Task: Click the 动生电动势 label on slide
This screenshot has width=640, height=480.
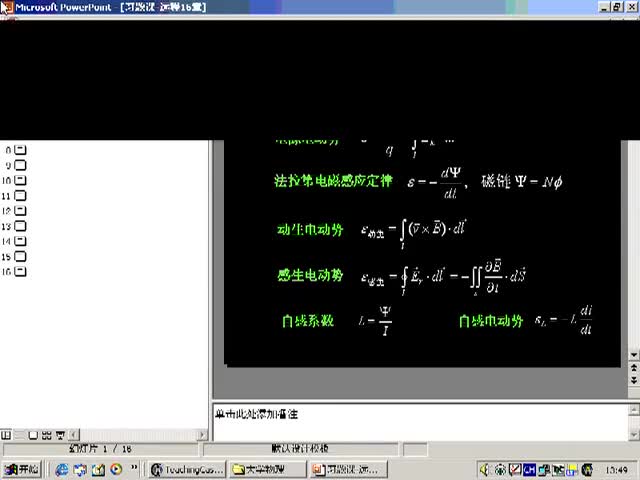Action: [x=310, y=230]
